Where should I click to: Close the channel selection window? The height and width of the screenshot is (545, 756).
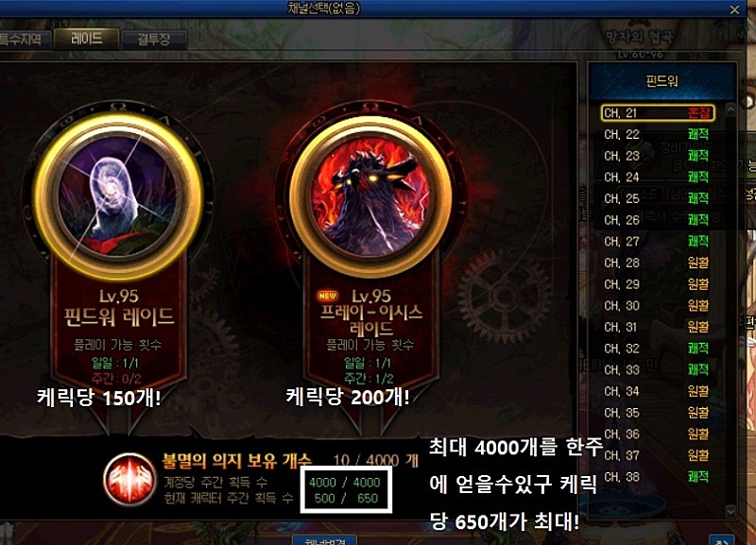(734, 9)
